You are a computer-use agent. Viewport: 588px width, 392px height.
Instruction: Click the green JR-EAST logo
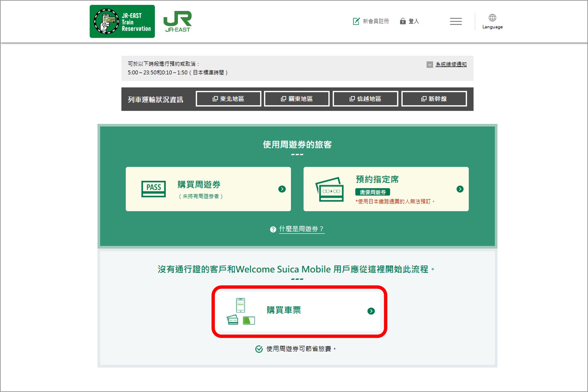coord(178,21)
